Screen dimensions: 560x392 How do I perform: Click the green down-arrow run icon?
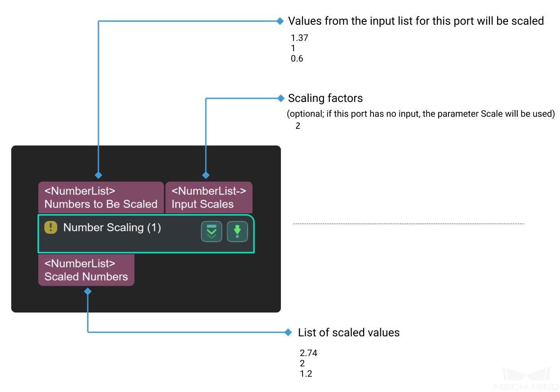pyautogui.click(x=237, y=232)
